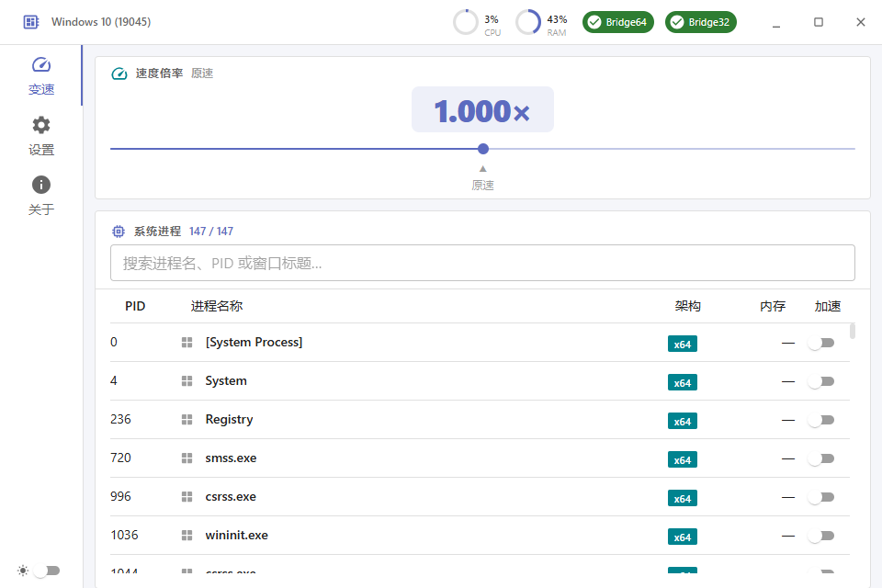Viewport: 882px width, 588px height.
Task: Select the wininit.exe process name
Action: pyautogui.click(x=236, y=535)
